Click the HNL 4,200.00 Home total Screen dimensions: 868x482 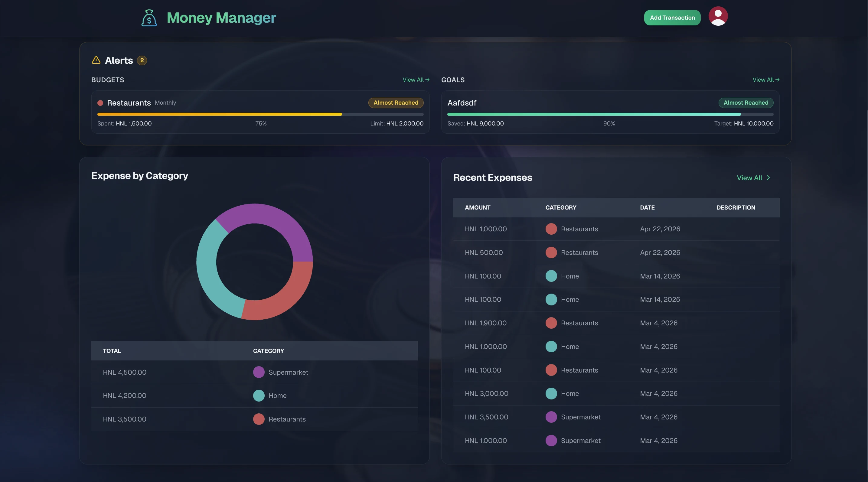click(125, 396)
